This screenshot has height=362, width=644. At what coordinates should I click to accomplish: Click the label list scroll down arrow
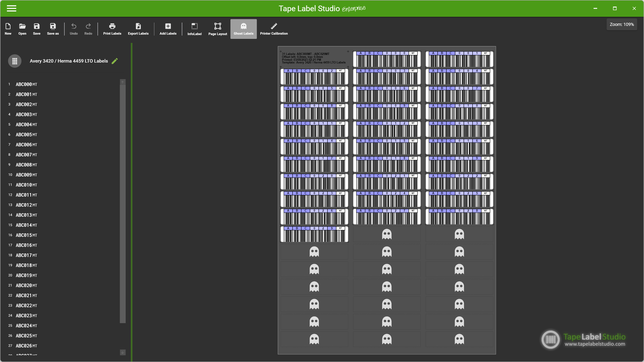pos(123,352)
